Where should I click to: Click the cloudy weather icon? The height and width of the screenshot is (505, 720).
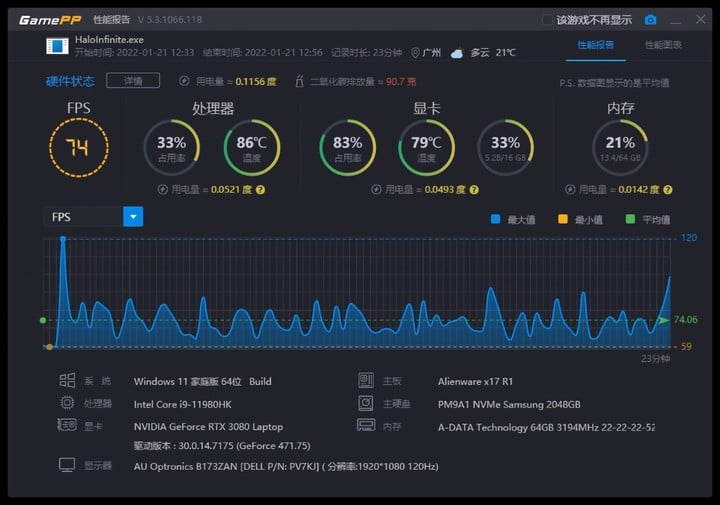pos(457,53)
